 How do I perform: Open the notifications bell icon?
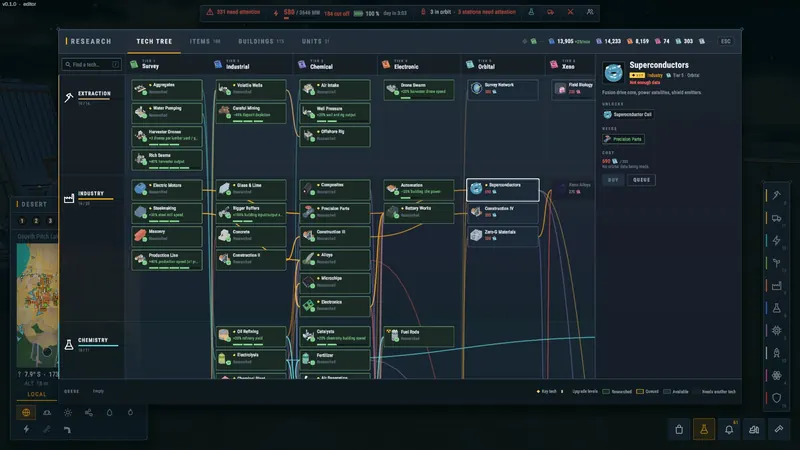pyautogui.click(x=729, y=430)
